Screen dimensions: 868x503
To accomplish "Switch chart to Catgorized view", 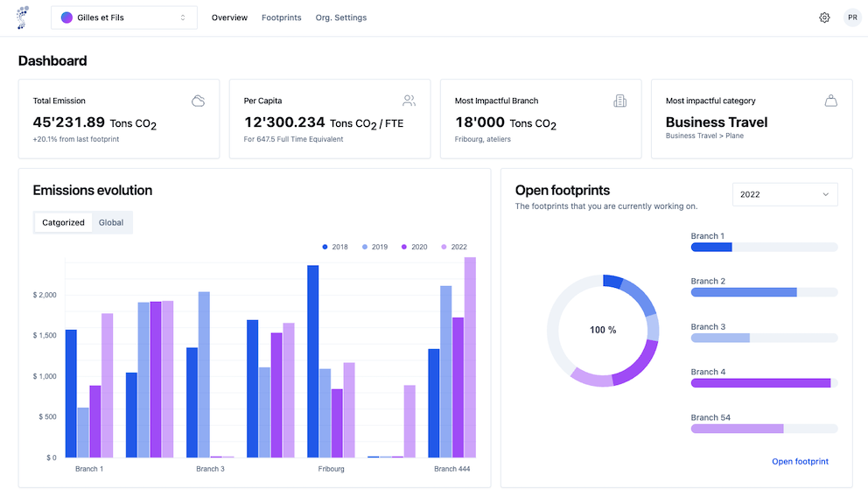I will pos(64,222).
